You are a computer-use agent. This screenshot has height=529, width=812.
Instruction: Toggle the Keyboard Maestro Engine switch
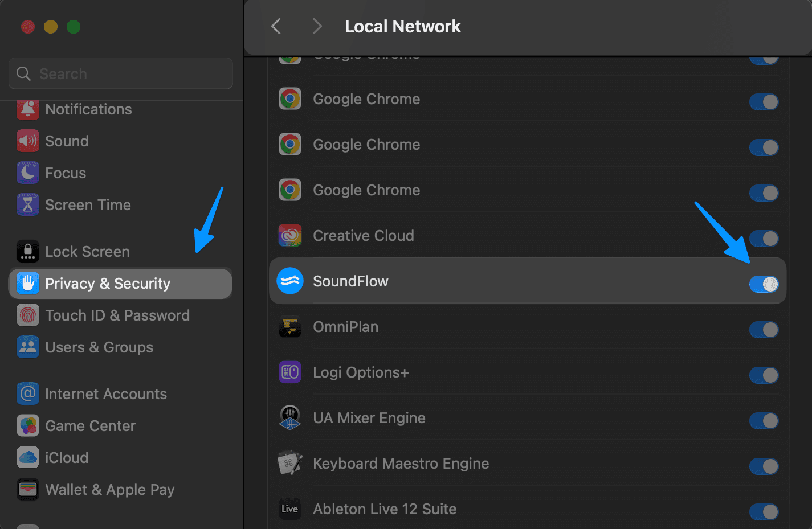pyautogui.click(x=764, y=466)
